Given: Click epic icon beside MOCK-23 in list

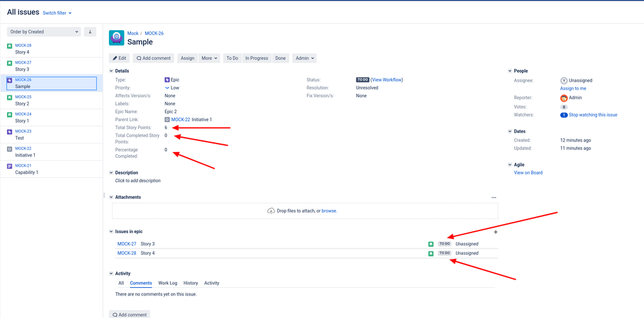Looking at the screenshot, I should [x=10, y=132].
